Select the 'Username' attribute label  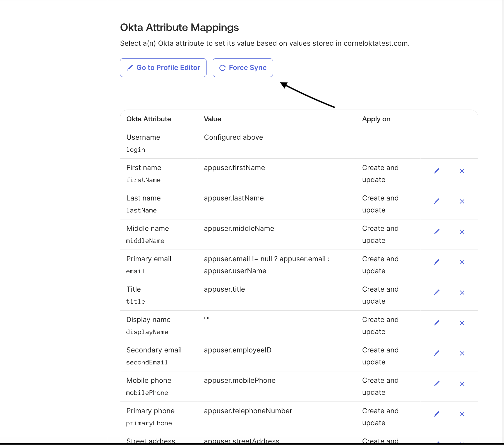(143, 137)
